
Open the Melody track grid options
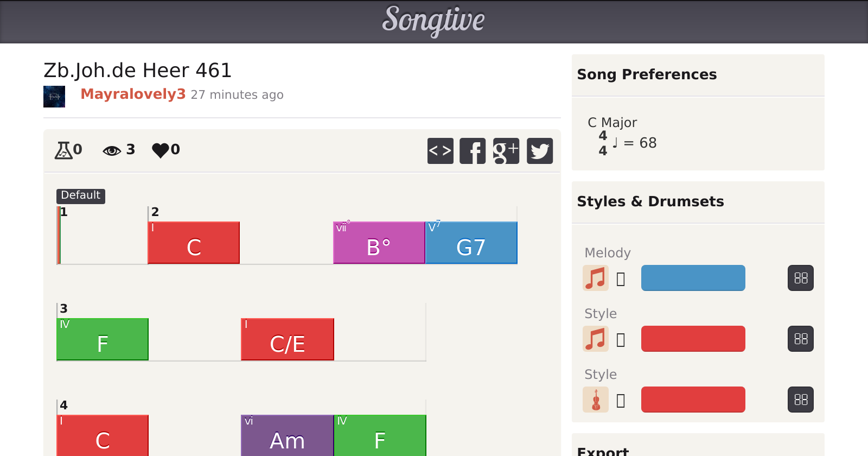pos(801,278)
